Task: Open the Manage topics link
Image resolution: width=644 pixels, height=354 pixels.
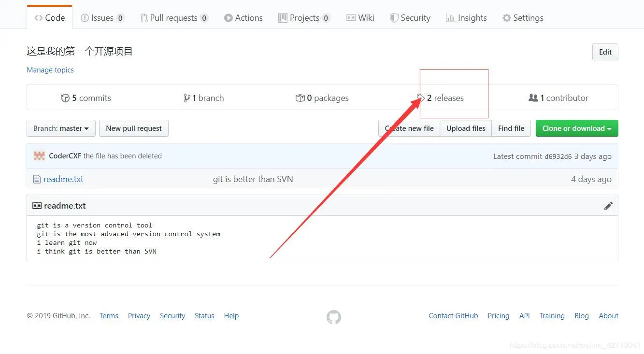Action: [x=50, y=70]
